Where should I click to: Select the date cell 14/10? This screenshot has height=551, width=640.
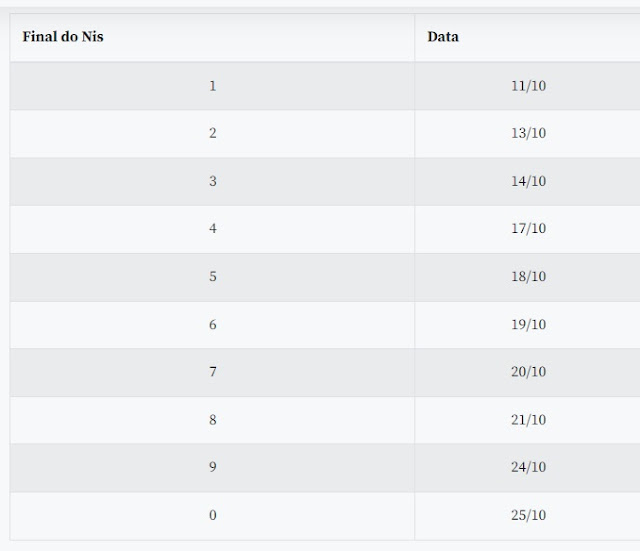point(527,181)
